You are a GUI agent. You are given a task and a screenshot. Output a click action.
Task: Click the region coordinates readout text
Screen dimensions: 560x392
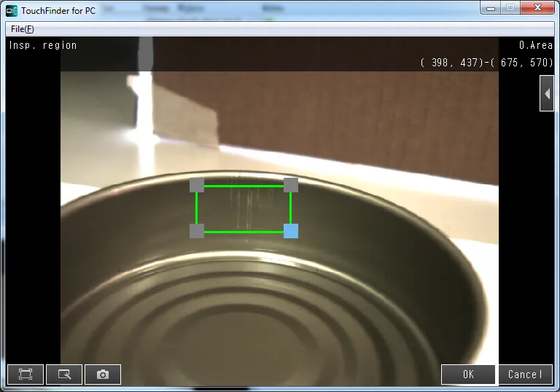click(486, 63)
